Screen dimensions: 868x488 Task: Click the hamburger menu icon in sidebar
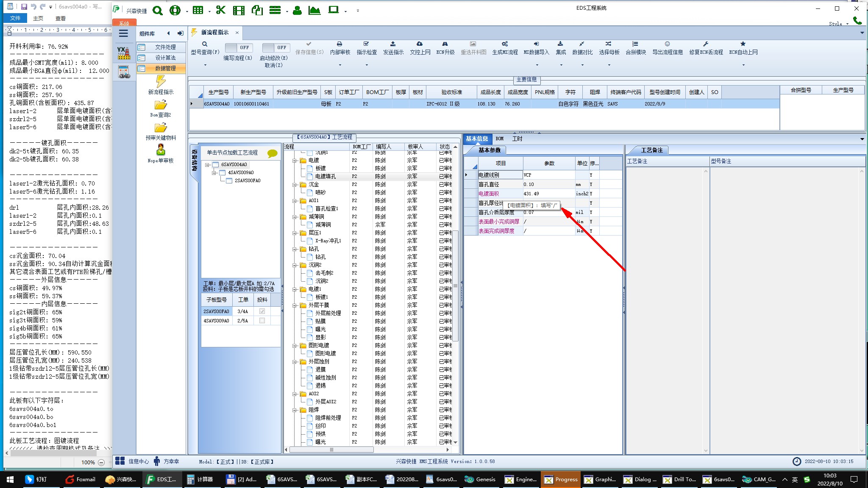(x=123, y=33)
